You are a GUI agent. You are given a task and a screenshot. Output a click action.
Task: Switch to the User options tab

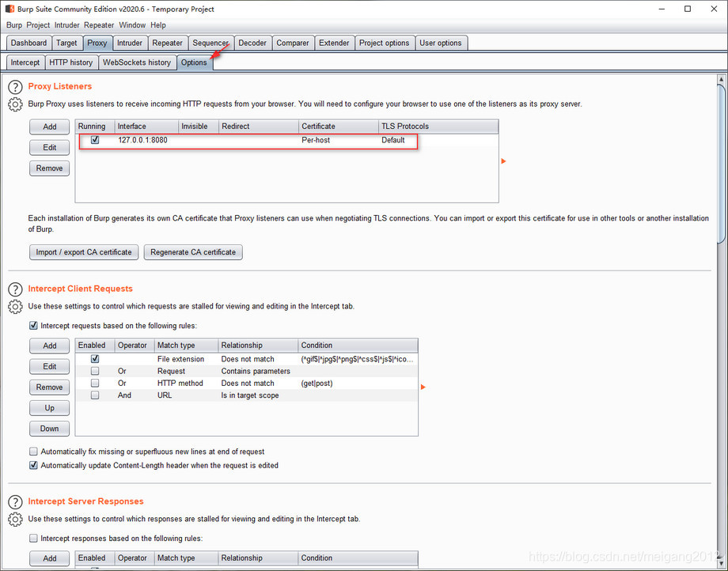441,43
